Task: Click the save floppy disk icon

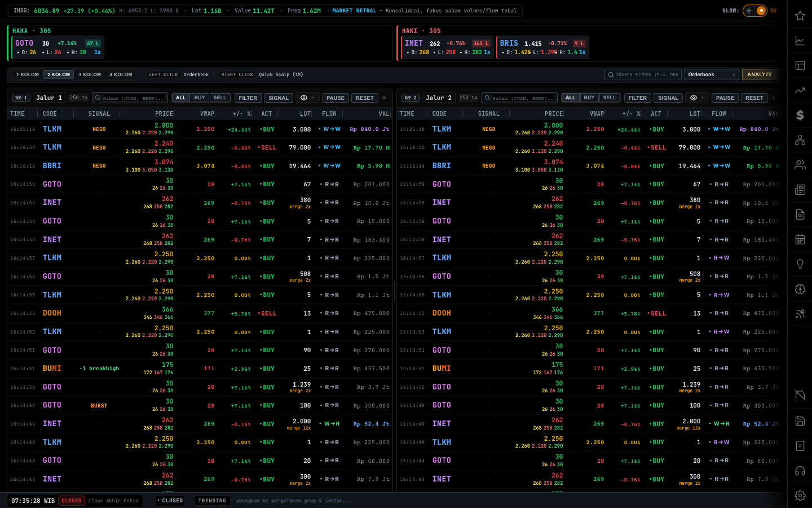Action: [x=800, y=421]
